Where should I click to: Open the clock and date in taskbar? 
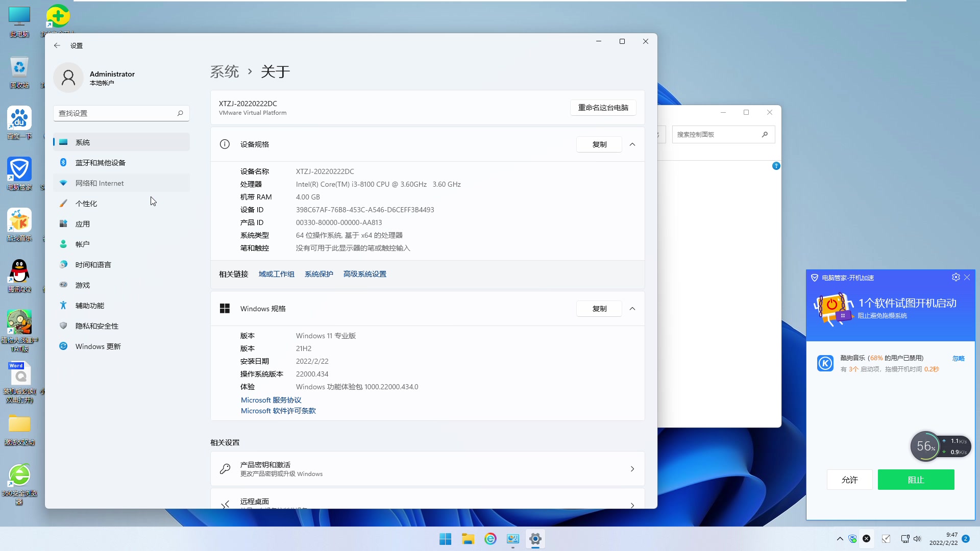943,539
